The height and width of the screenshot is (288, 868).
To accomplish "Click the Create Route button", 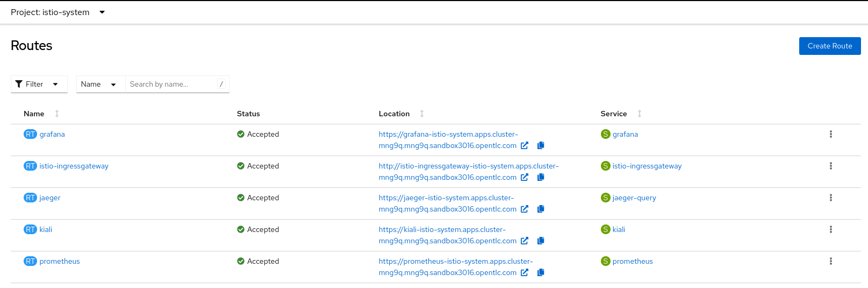I will click(x=830, y=46).
